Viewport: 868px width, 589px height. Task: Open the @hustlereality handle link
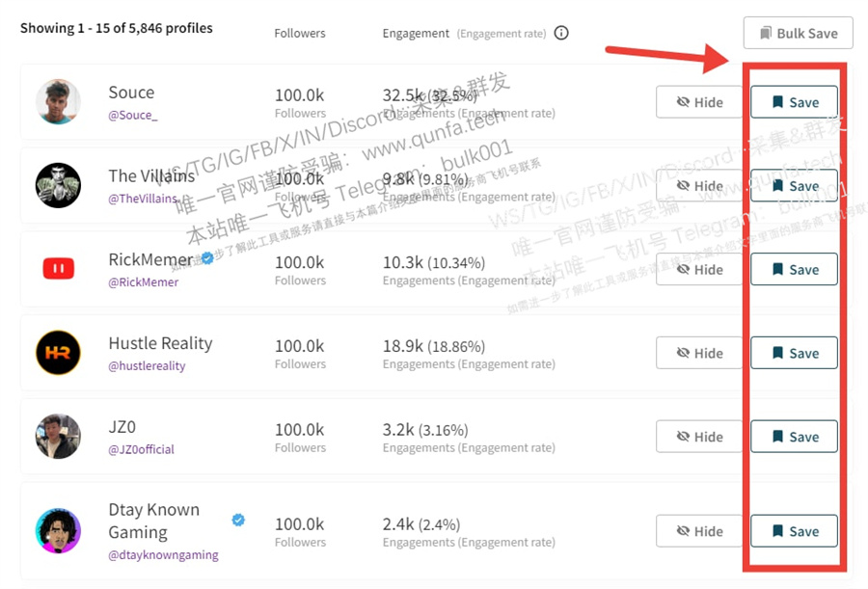pos(147,366)
